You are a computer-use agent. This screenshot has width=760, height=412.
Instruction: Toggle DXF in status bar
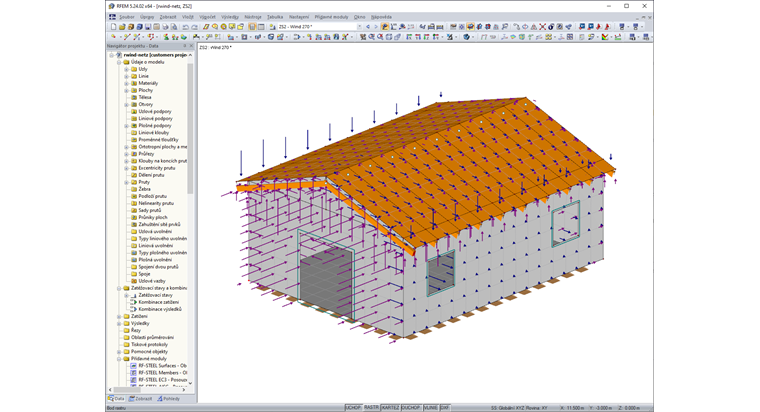444,408
